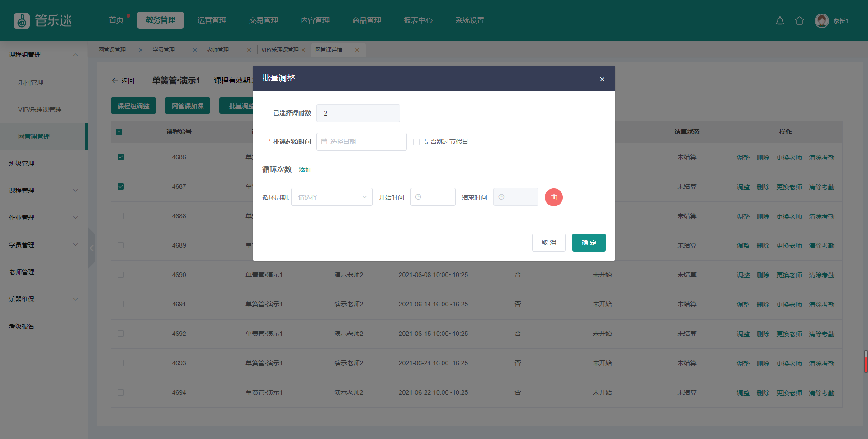This screenshot has height=439, width=868.
Task: Click the 添加 link next to 循环次数
Action: tap(305, 170)
